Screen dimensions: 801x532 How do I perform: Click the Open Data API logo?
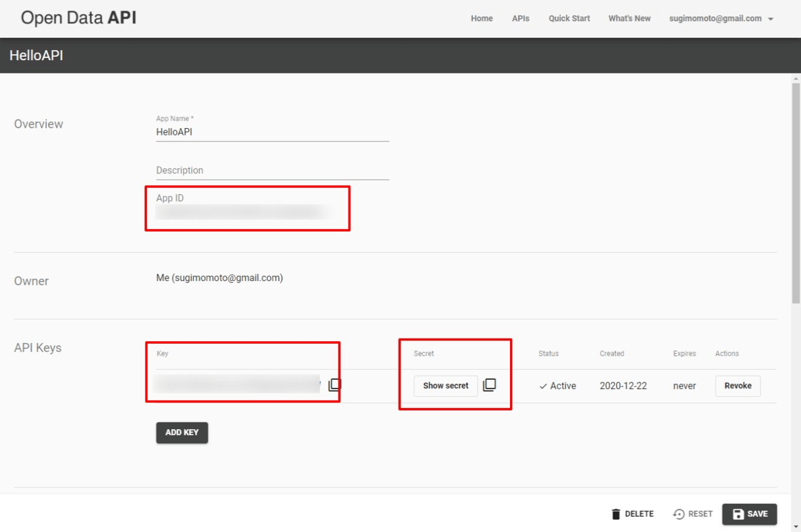tap(79, 18)
